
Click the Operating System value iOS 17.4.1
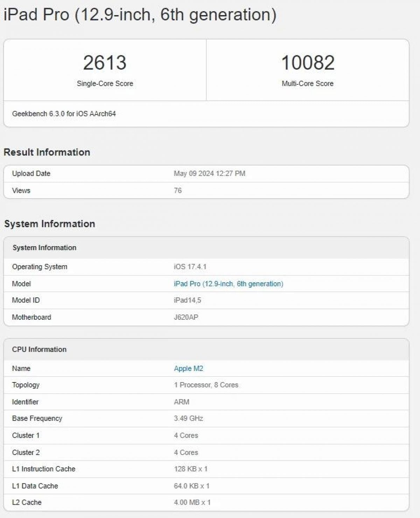point(190,267)
